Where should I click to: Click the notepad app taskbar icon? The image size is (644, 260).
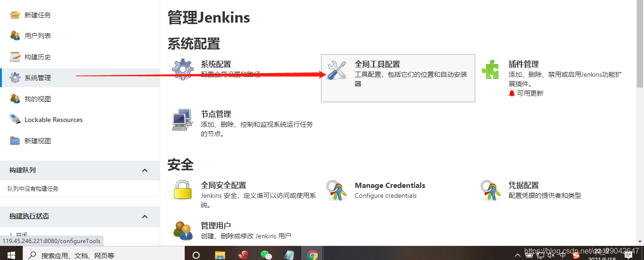pyautogui.click(x=289, y=255)
